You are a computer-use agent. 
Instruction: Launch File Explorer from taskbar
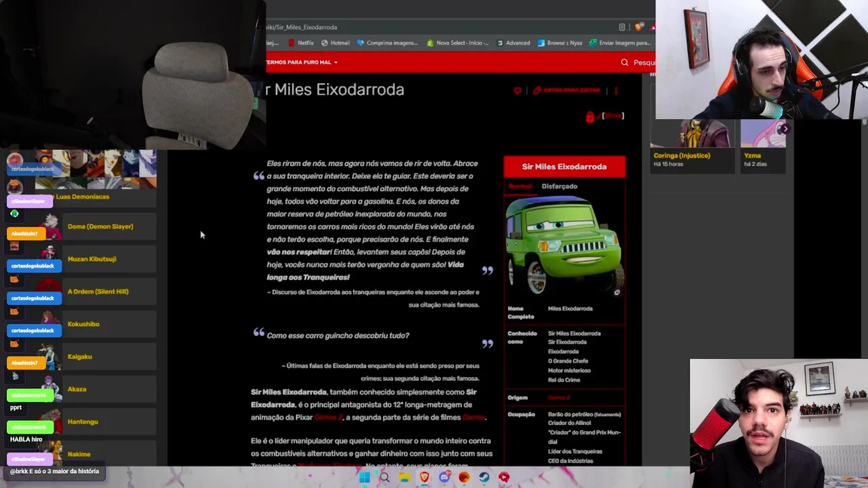404,477
